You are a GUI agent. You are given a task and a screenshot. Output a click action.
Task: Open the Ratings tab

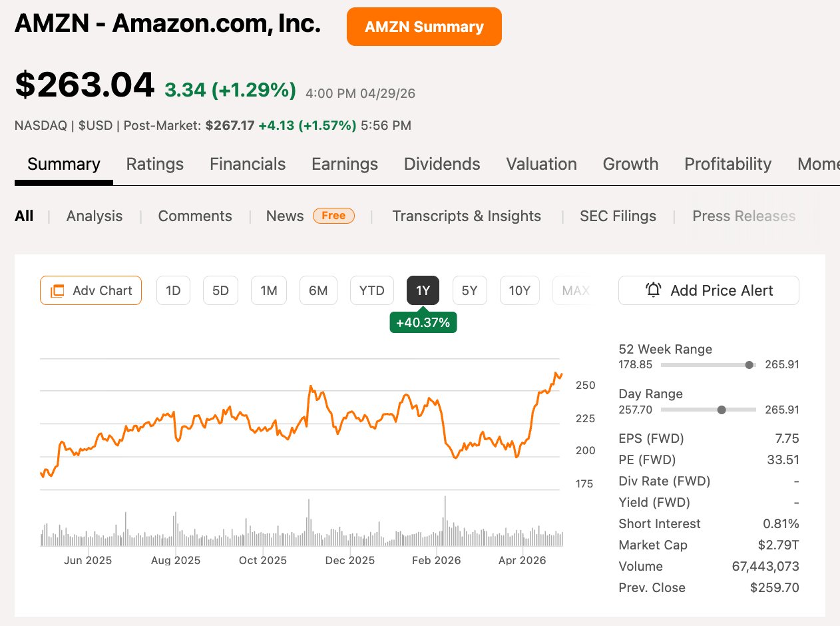[155, 164]
